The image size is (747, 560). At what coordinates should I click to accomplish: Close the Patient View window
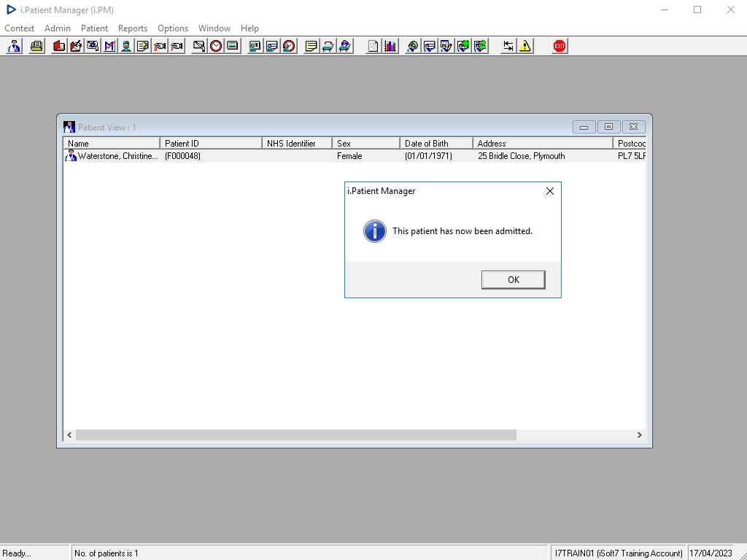(x=633, y=127)
